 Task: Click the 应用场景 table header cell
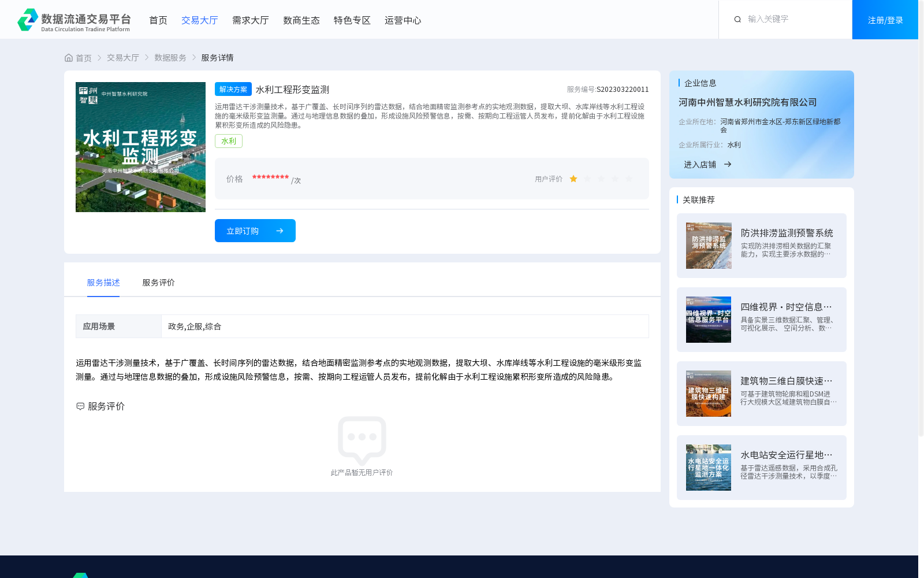tap(118, 326)
